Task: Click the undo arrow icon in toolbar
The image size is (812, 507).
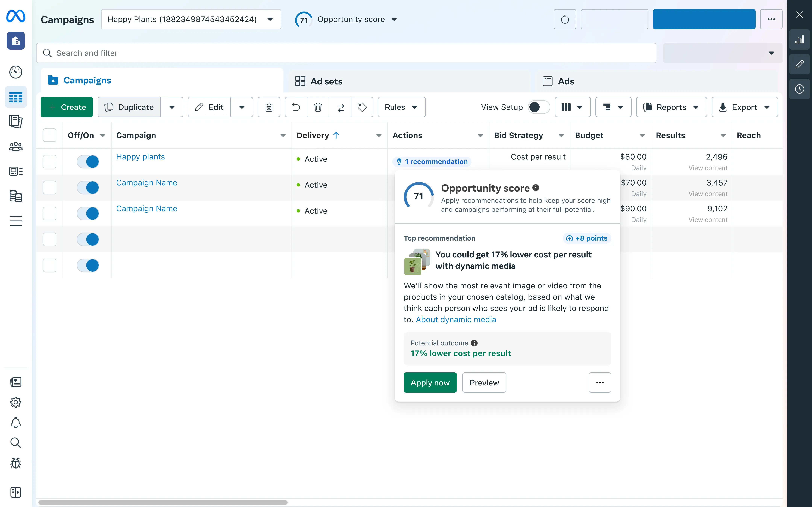Action: [x=296, y=107]
